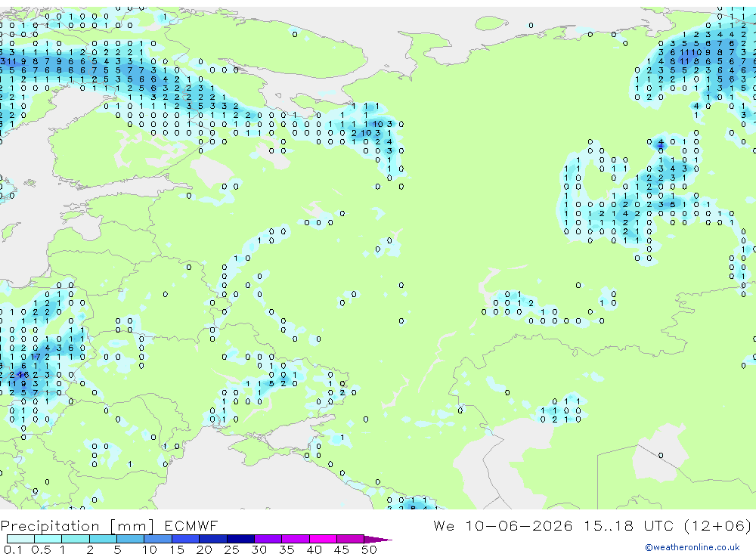This screenshot has width=756, height=554.
Task: Select the 20–25 mm dark blue legend segment
Action: 213,539
